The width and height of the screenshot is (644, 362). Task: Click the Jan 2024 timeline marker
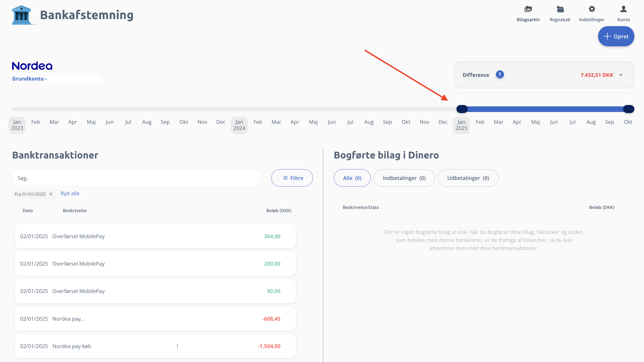click(239, 125)
